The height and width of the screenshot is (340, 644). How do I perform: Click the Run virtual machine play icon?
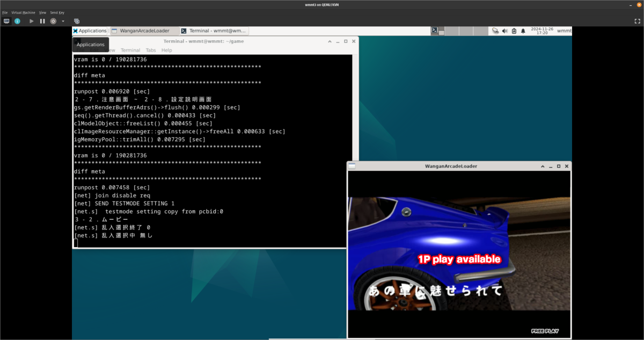click(x=32, y=21)
